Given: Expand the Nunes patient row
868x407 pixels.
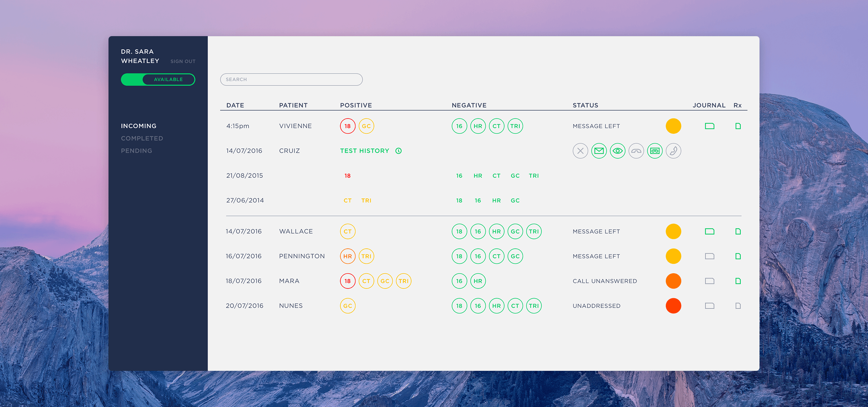Looking at the screenshot, I should tap(291, 306).
